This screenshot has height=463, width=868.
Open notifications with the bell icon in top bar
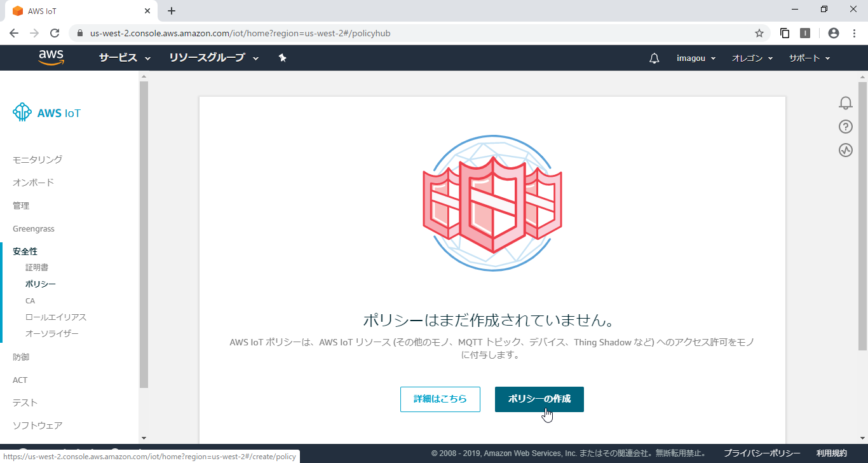654,58
